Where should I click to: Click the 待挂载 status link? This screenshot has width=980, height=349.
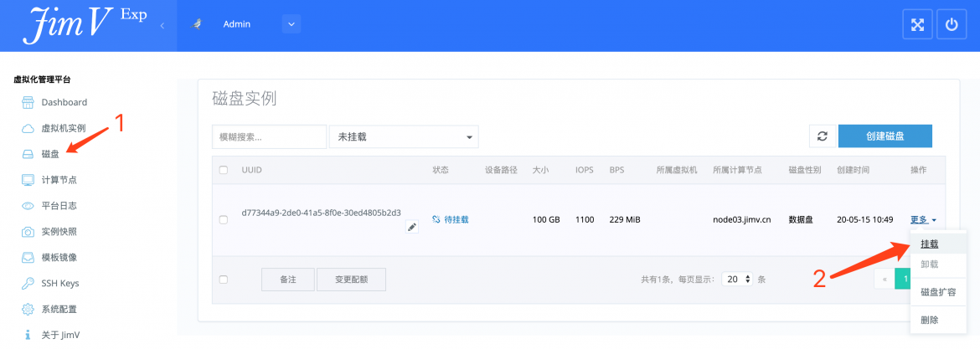click(456, 220)
